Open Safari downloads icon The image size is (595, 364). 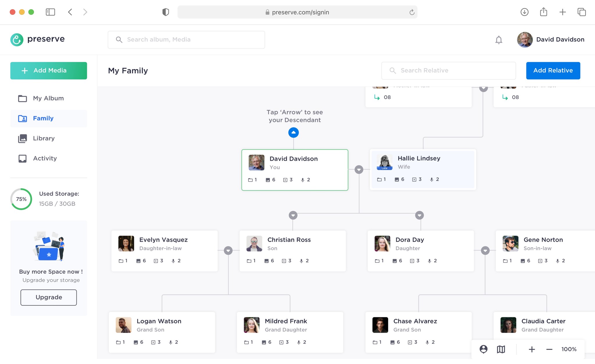[x=524, y=12]
